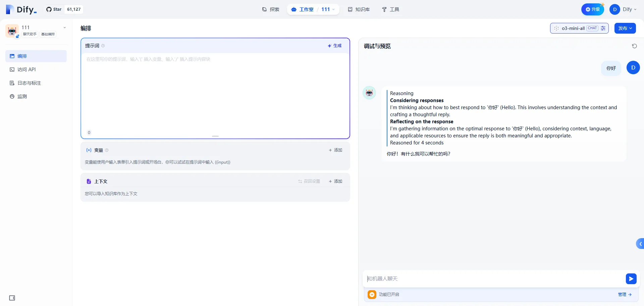
Task: Click the model parameter sliders icon
Action: (603, 28)
